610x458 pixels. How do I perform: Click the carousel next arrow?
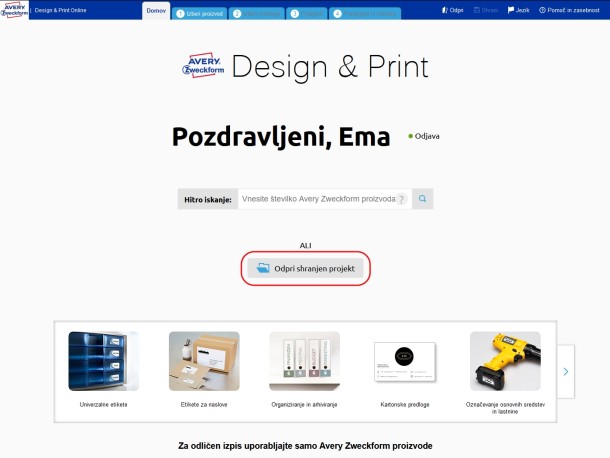[566, 372]
